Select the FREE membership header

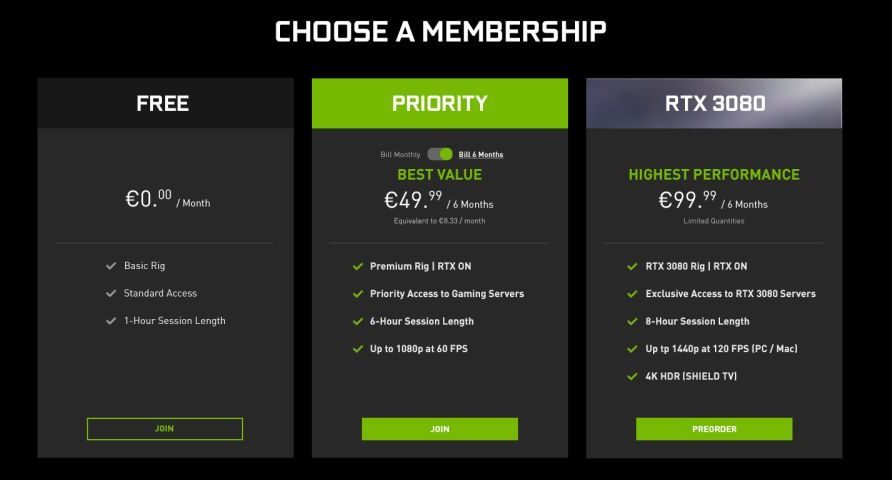[x=163, y=103]
